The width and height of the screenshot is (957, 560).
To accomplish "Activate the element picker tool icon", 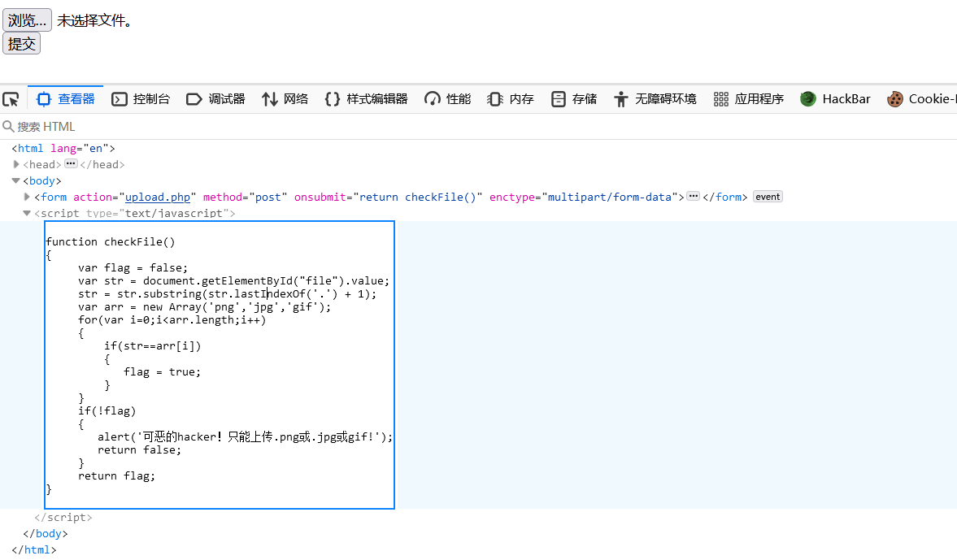I will pos(11,99).
